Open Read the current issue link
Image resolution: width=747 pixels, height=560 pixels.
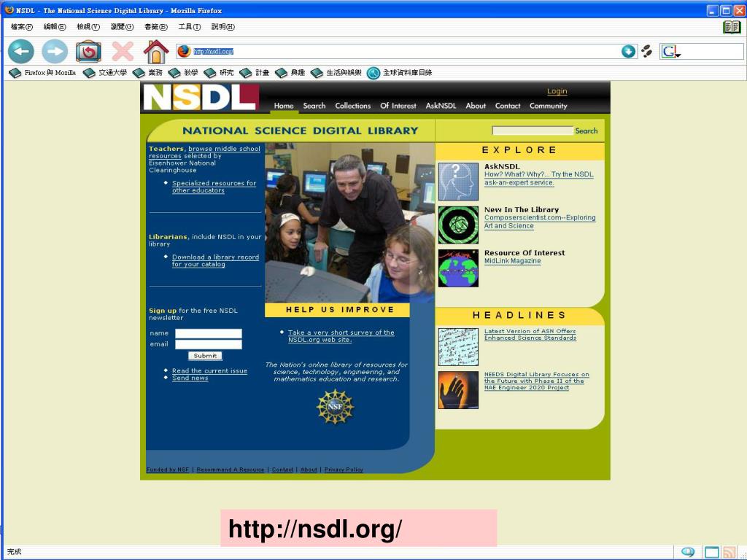[x=209, y=371]
